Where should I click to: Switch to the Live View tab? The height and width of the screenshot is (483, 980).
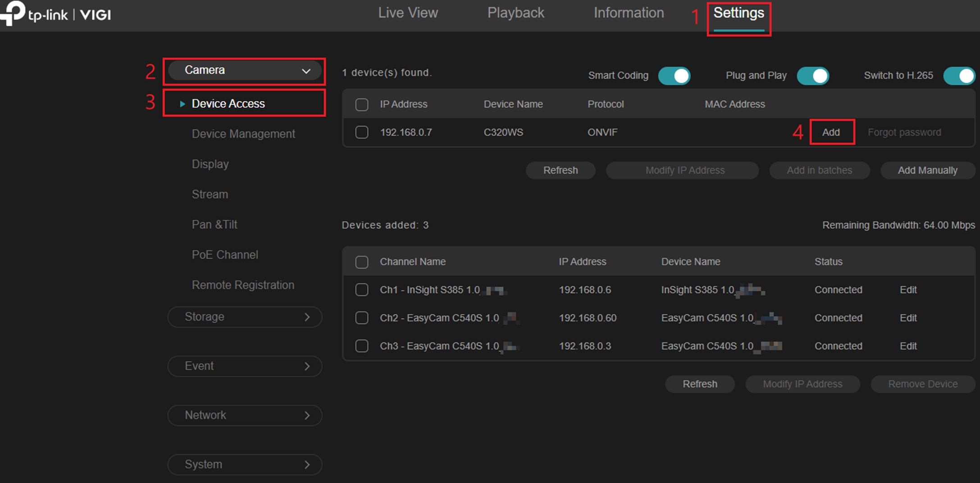407,13
